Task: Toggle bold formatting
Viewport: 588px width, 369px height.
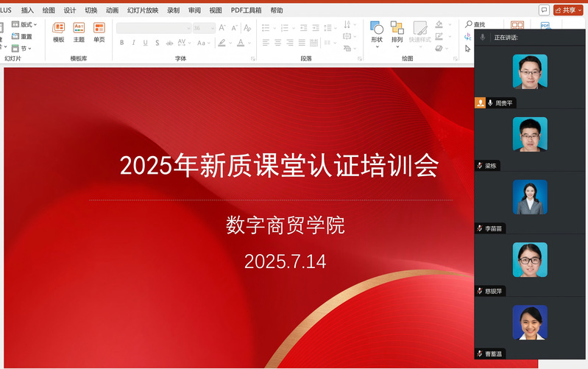Action: [x=121, y=43]
